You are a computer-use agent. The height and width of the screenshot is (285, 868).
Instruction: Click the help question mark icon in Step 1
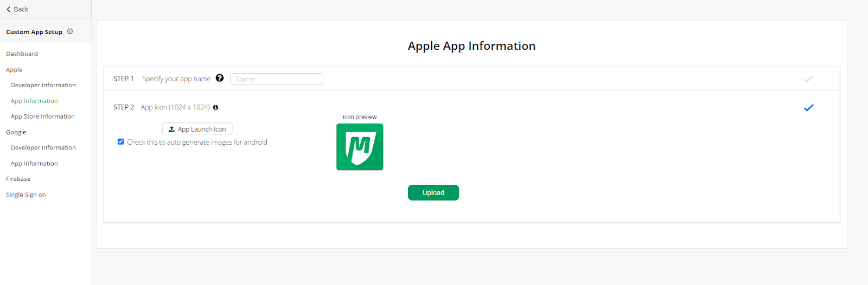(x=220, y=78)
